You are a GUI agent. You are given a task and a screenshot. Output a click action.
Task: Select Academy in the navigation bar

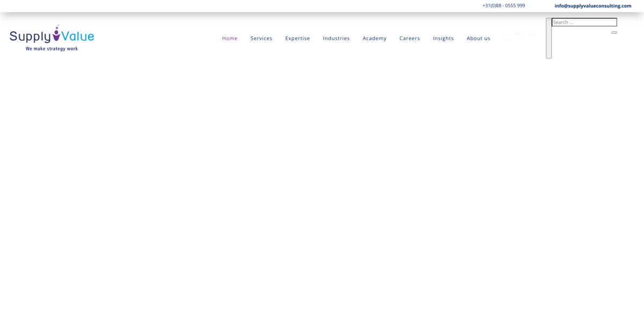[374, 38]
